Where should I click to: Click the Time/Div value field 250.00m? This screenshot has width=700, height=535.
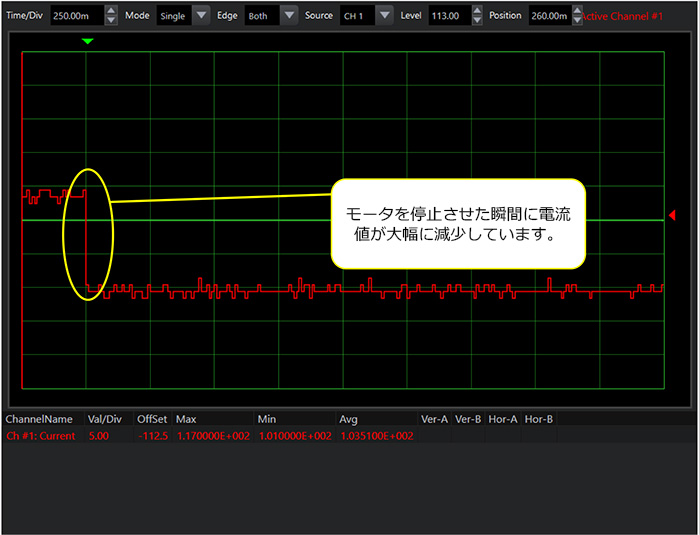tap(77, 16)
